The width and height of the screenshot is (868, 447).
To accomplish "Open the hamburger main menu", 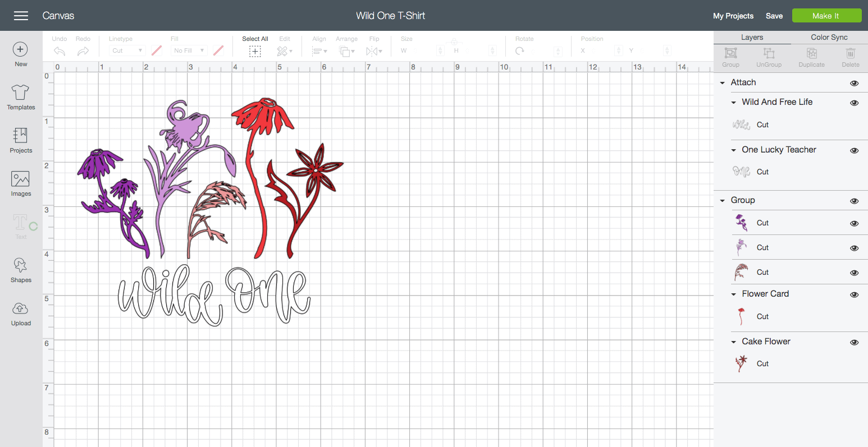I will click(x=21, y=16).
